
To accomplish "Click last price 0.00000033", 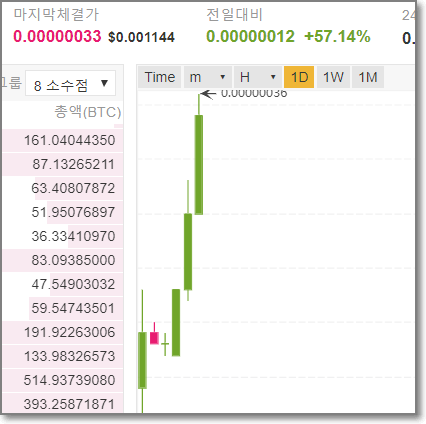I will pyautogui.click(x=57, y=36).
